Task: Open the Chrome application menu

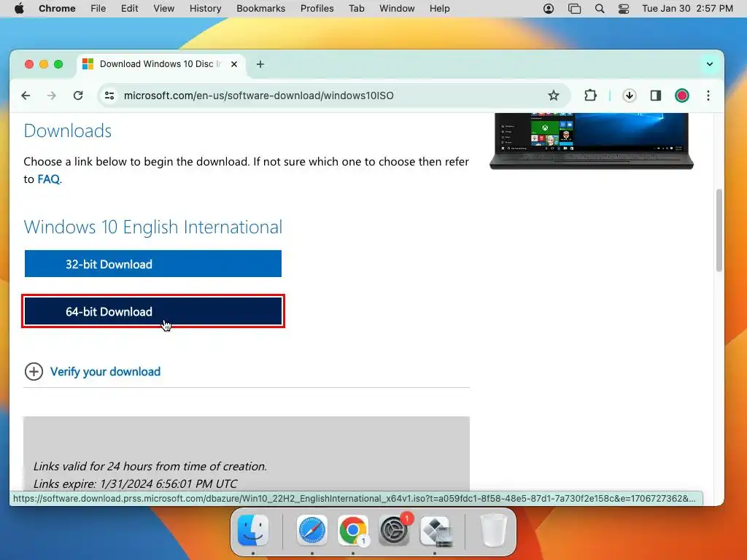Action: [x=57, y=9]
